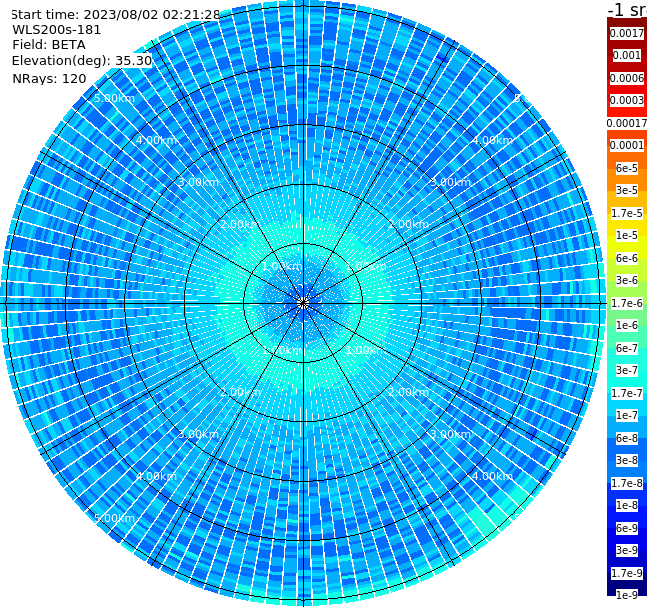647x607 pixels.
Task: Click the 6e-6 colorbar value
Action: pyautogui.click(x=627, y=258)
